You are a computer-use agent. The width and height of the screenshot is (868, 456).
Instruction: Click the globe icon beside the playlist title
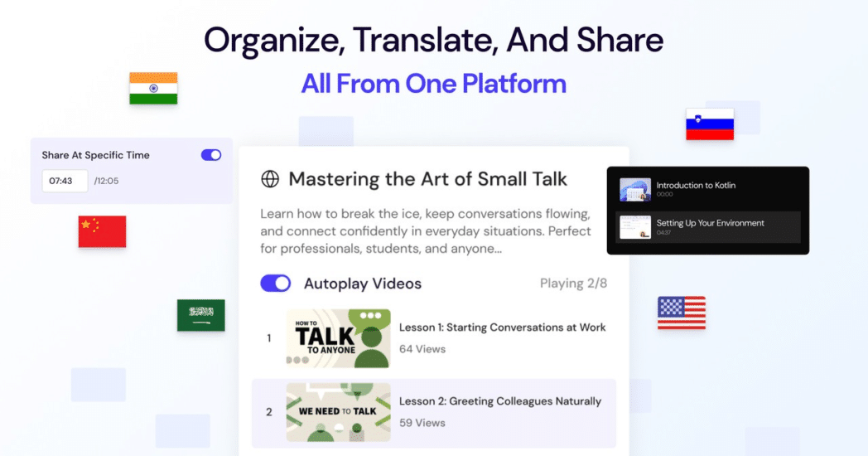click(270, 179)
